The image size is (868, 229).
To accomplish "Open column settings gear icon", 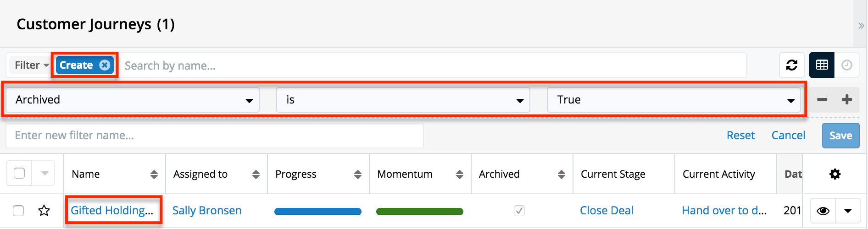I will (835, 174).
